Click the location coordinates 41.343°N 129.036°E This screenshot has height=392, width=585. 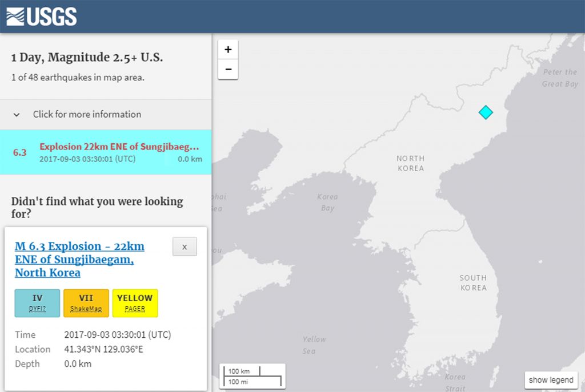click(103, 349)
